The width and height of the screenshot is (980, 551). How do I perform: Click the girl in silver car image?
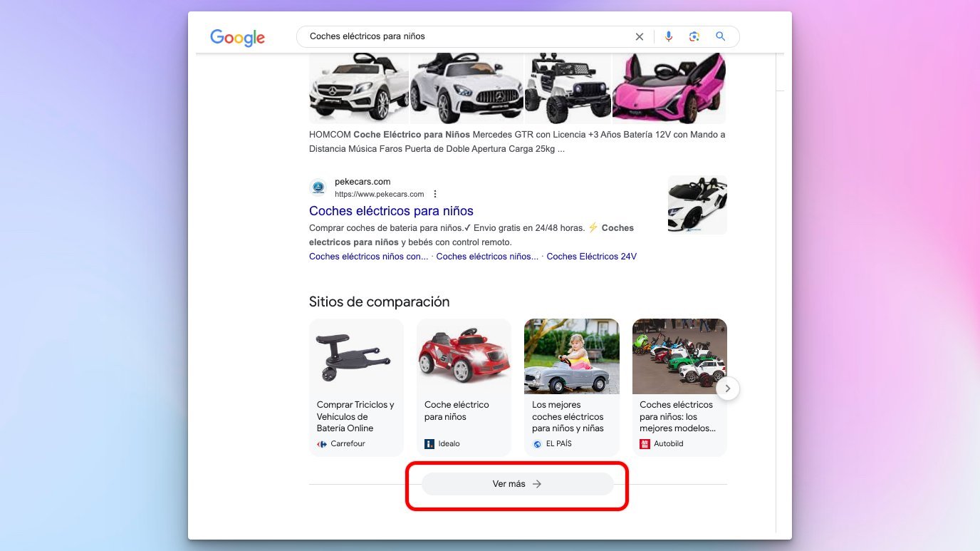click(x=572, y=356)
